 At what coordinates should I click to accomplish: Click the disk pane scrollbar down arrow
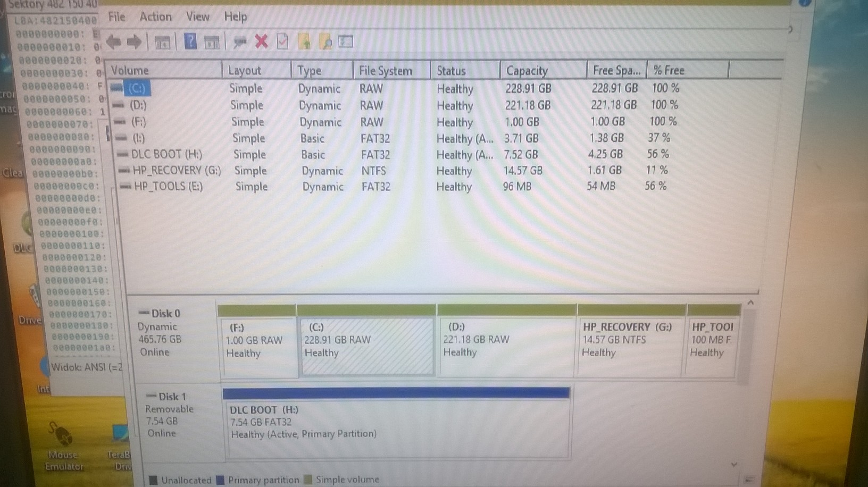click(735, 464)
